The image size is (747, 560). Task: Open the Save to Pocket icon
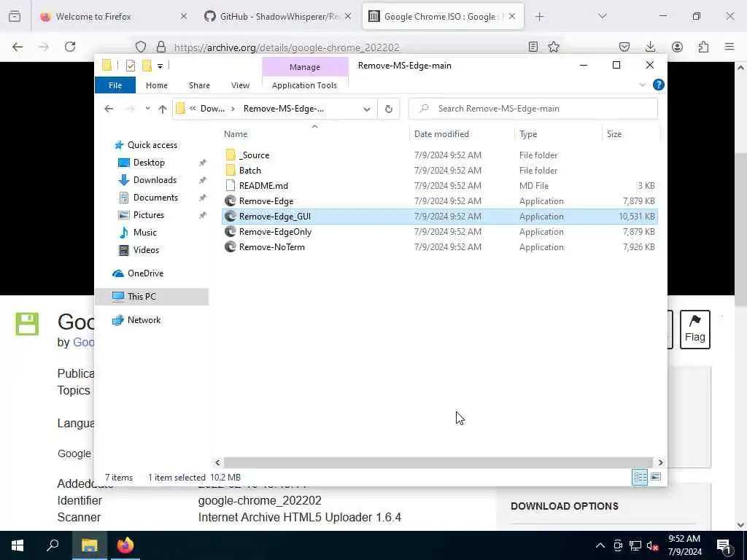624,47
